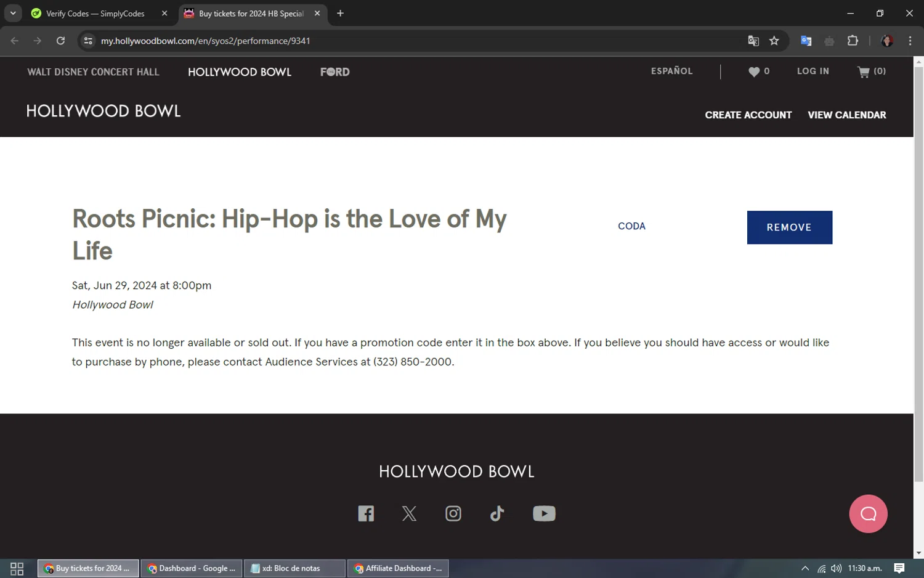The width and height of the screenshot is (924, 578).
Task: Go to the Ford venue link
Action: point(335,72)
